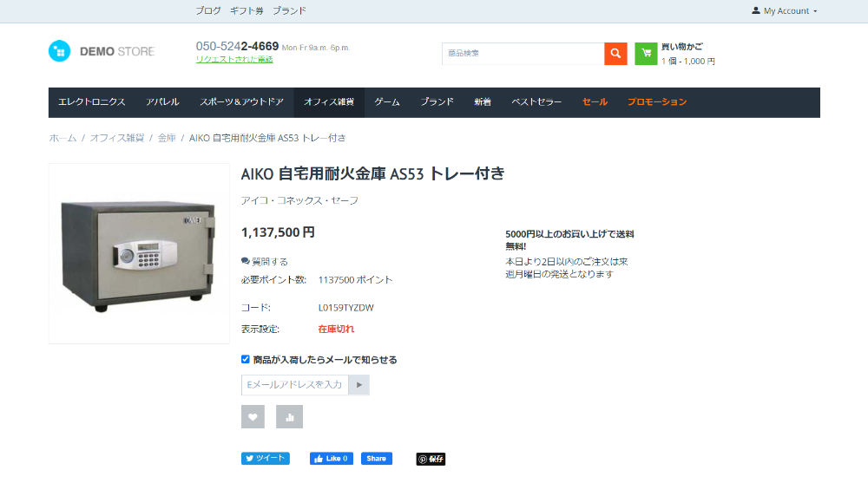Submit email notification arrow button

pyautogui.click(x=359, y=385)
